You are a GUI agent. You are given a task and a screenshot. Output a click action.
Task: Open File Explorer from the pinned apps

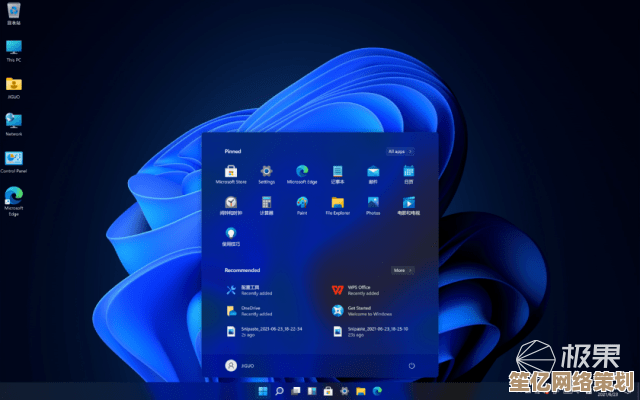pyautogui.click(x=337, y=203)
